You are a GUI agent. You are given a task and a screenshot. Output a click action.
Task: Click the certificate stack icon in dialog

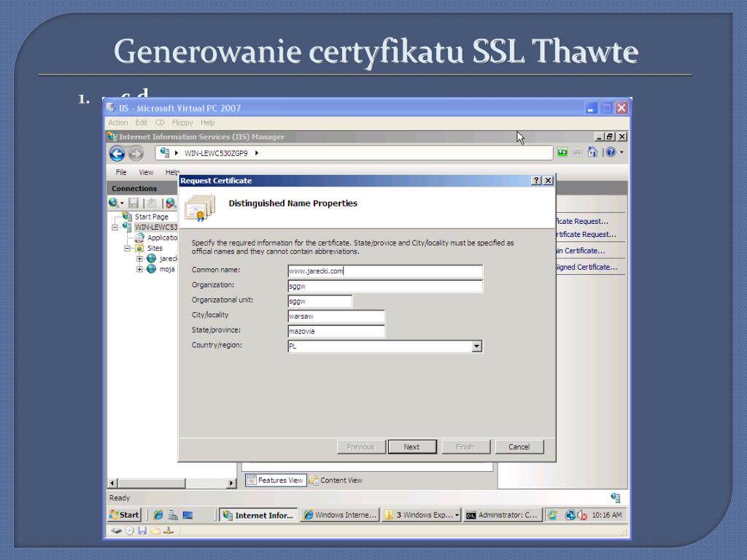click(200, 208)
